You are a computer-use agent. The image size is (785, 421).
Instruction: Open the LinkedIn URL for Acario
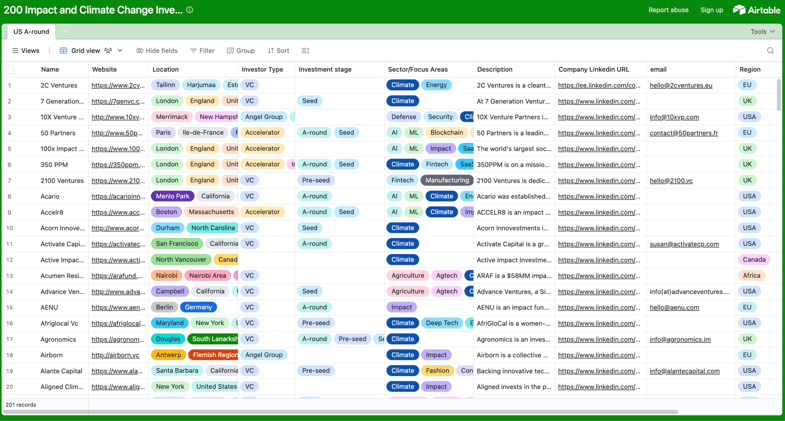pyautogui.click(x=599, y=196)
